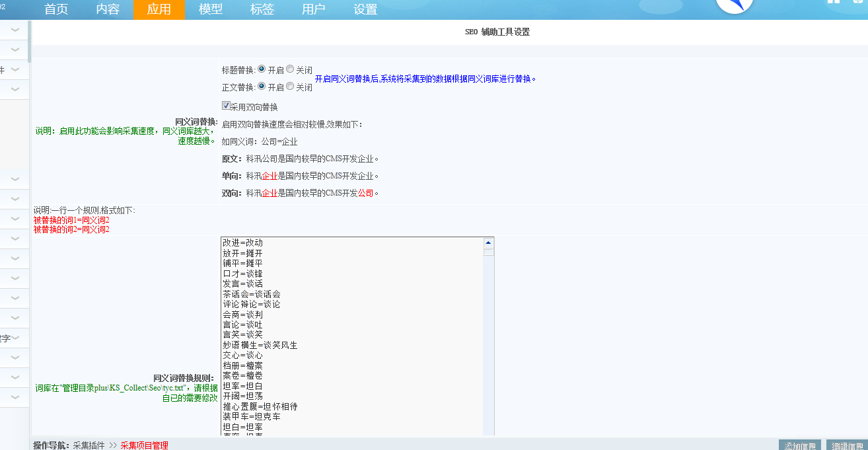
Task: Click the 编辑信息 button
Action: (846, 445)
